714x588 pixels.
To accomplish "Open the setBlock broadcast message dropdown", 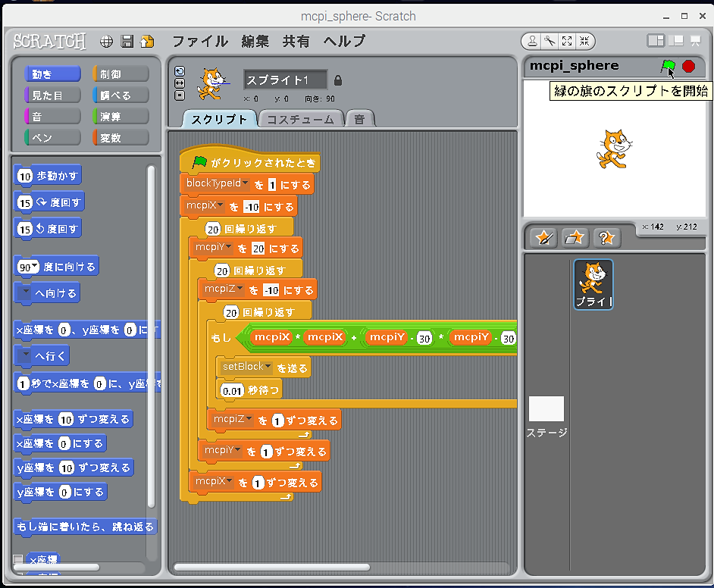I will pos(268,367).
